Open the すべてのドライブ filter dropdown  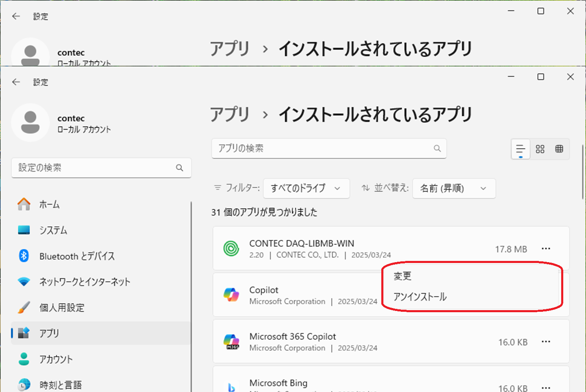[x=306, y=188]
